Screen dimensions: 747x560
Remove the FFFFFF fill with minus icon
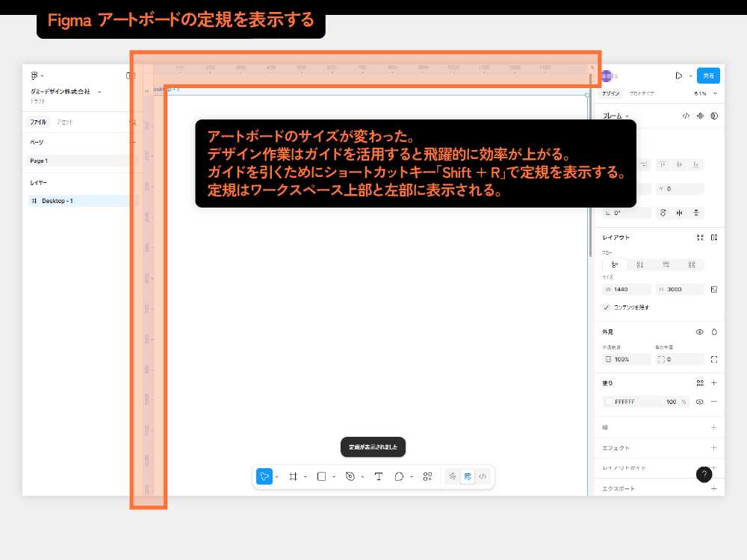714,402
